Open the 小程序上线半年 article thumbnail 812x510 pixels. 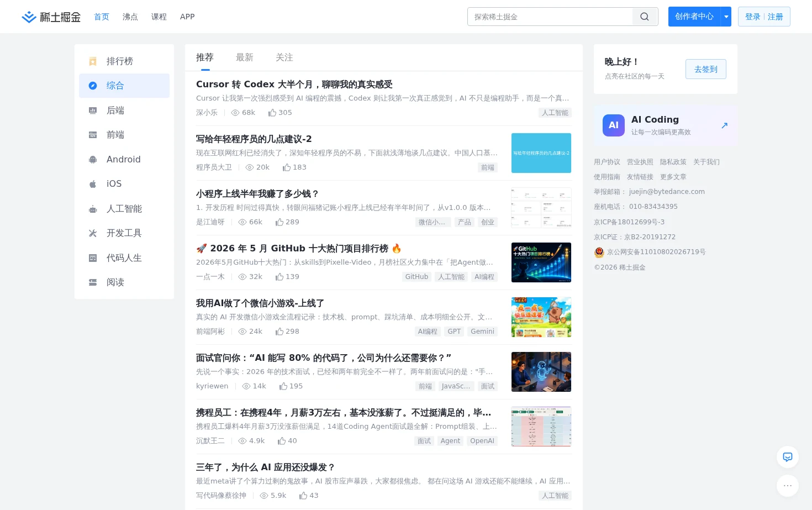coord(541,208)
